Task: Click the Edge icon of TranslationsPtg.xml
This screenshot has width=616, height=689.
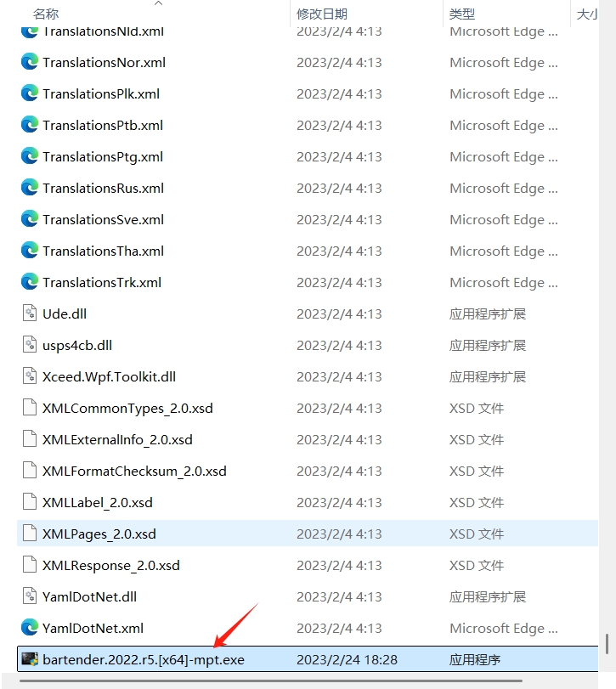Action: (30, 156)
